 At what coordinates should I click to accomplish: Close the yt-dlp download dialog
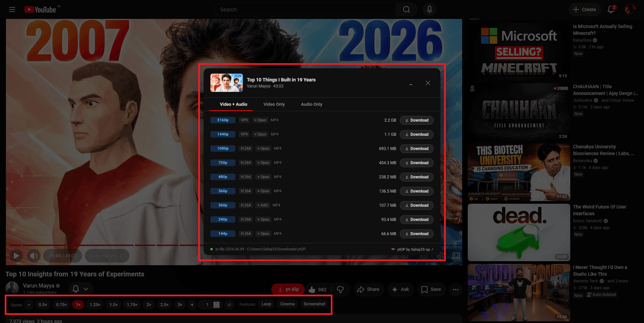(428, 83)
